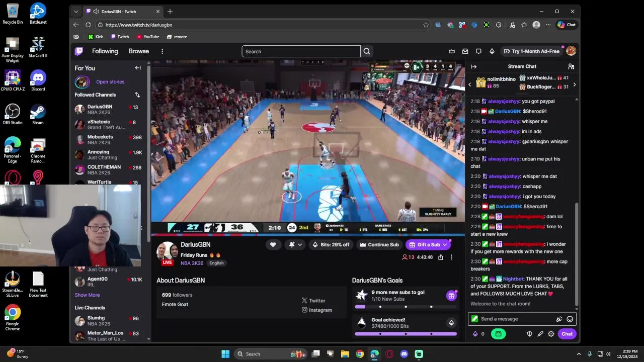The image size is (644, 362).
Task: Click the Bits goal progress bar
Action: tap(406, 333)
